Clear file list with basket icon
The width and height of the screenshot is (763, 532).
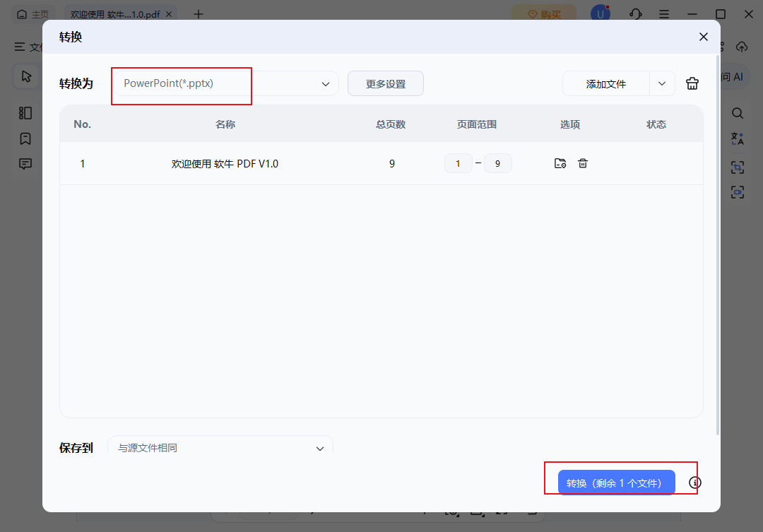[x=692, y=83]
